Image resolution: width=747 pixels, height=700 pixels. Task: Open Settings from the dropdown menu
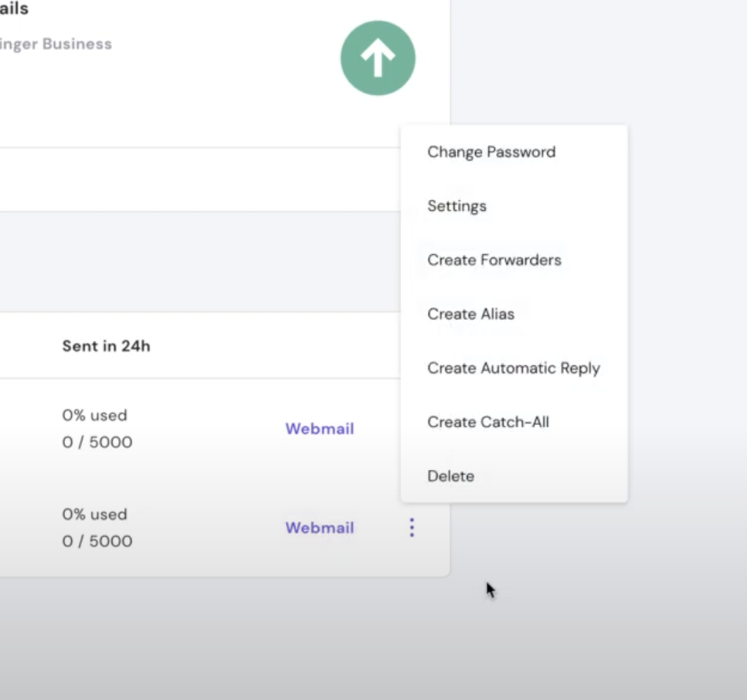pos(457,206)
